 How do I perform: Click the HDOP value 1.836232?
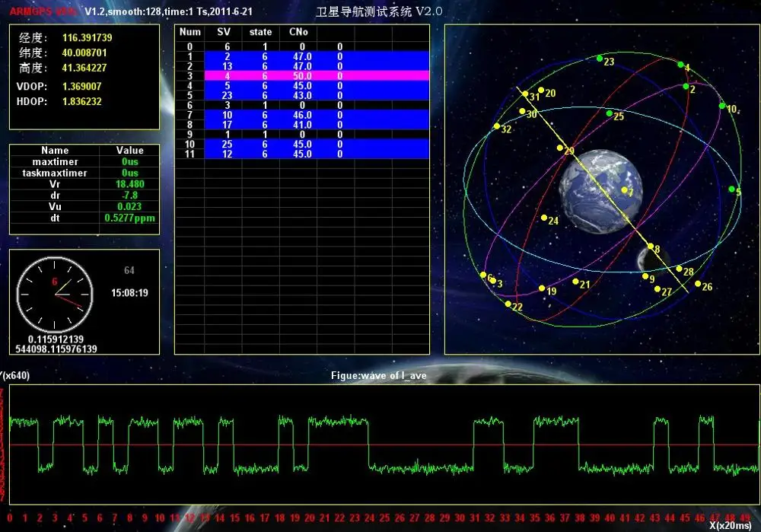[x=82, y=101]
